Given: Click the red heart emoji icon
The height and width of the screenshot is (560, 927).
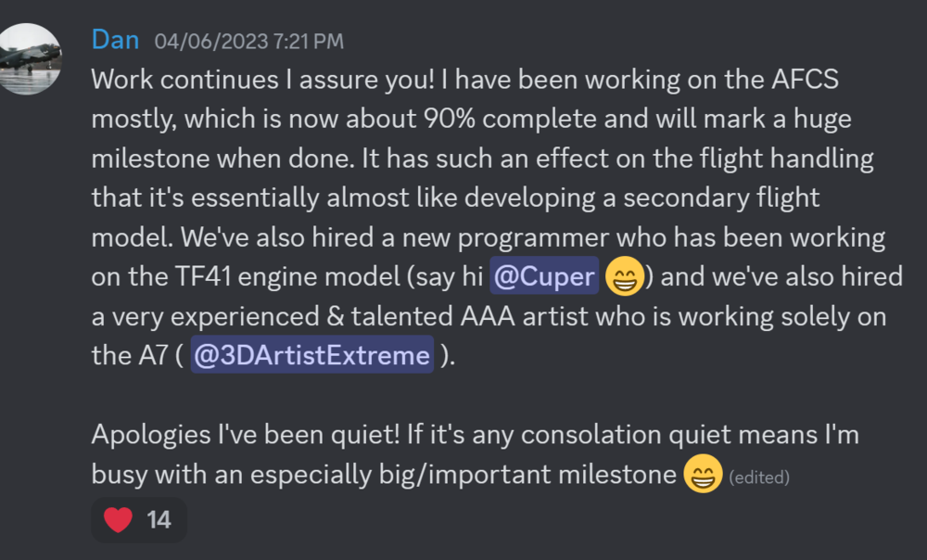Looking at the screenshot, I should coord(118,520).
